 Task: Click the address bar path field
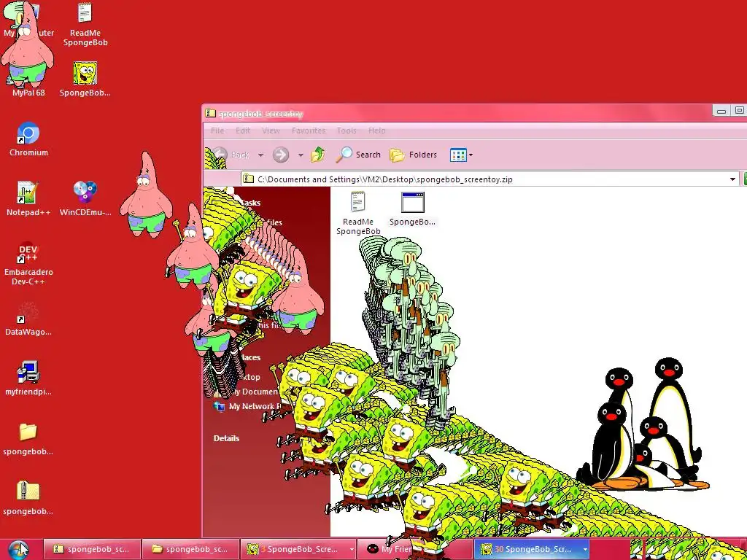click(x=489, y=179)
